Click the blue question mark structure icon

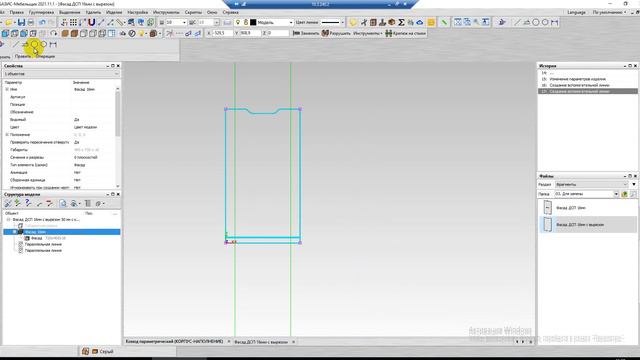click(x=28, y=203)
